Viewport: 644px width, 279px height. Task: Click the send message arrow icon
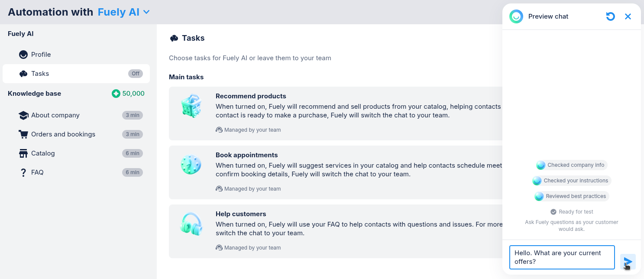(628, 262)
